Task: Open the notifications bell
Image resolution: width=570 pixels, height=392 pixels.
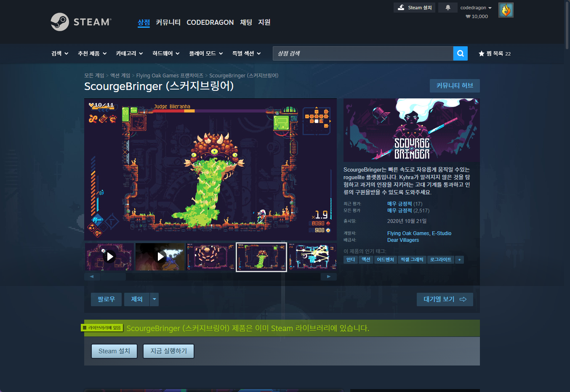Action: coord(448,8)
